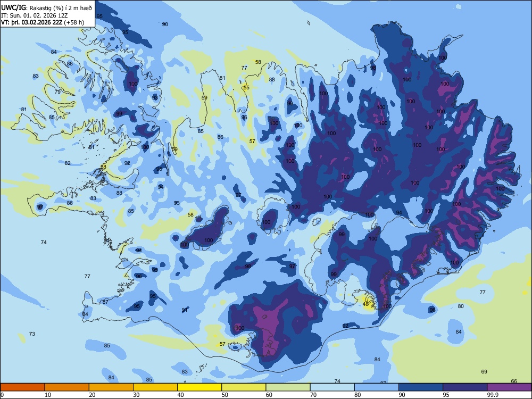Click the color scale tick label 60
Image resolution: width=532 pixels, height=399 pixels.
coord(269,395)
